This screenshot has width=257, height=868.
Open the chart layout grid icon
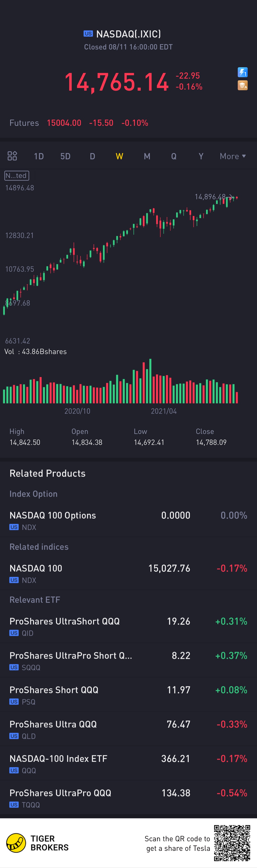(x=12, y=156)
